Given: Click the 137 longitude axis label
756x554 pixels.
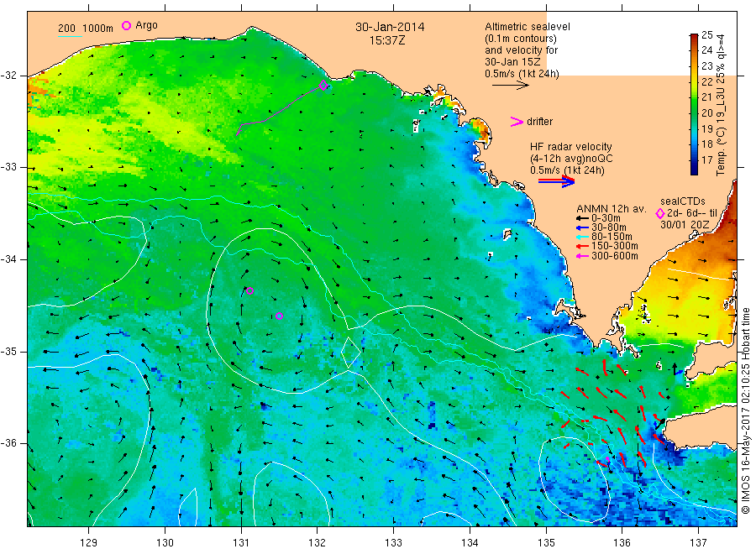Looking at the screenshot, I should (699, 543).
